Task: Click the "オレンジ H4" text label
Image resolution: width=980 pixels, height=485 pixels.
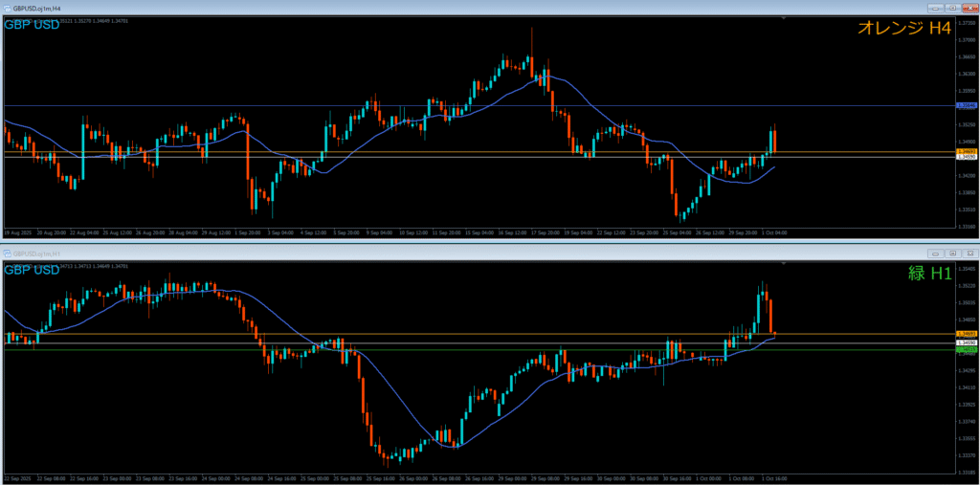Action: coord(902,29)
